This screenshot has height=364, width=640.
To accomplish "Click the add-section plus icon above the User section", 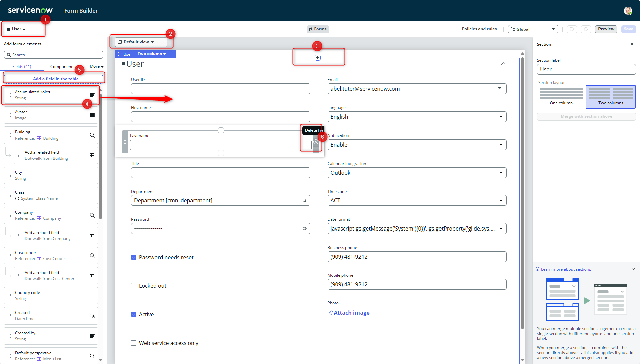I will click(318, 58).
